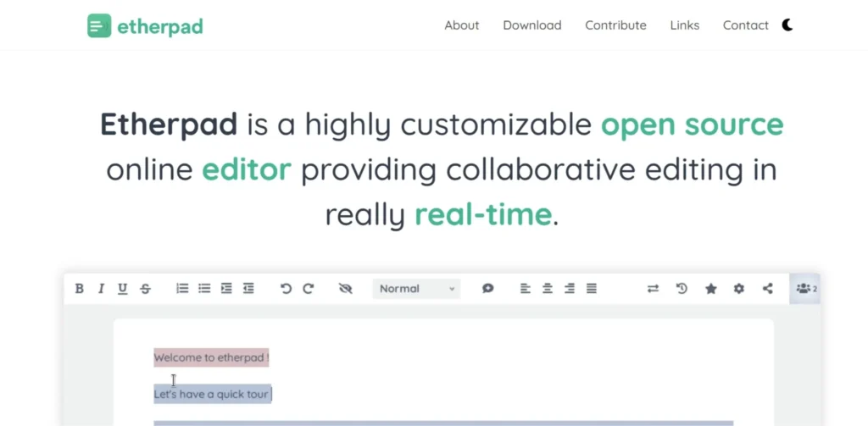The width and height of the screenshot is (868, 426).
Task: Open the timeslider history icon
Action: tap(682, 288)
